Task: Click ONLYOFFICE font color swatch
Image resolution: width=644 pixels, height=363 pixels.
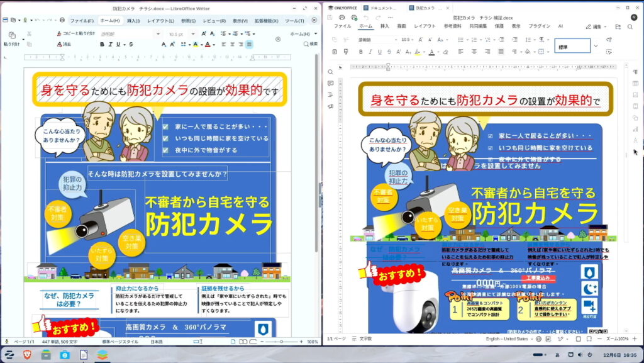Action: click(431, 52)
